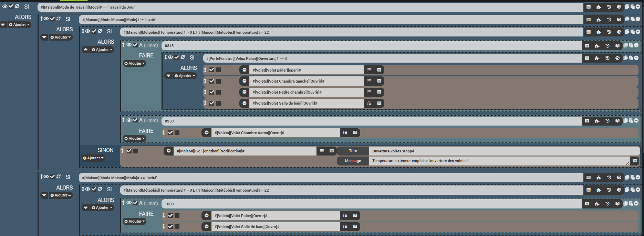Open scenario picker for the 1000 schedule row
Image resolution: width=644 pixels, height=236 pixels.
pos(607,204)
